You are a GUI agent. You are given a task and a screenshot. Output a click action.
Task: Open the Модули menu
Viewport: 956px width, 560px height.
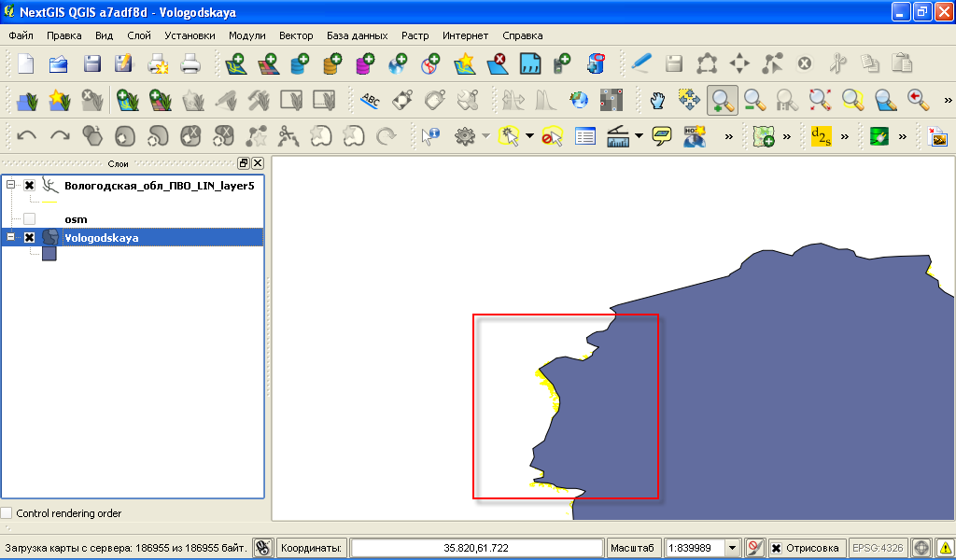[246, 35]
